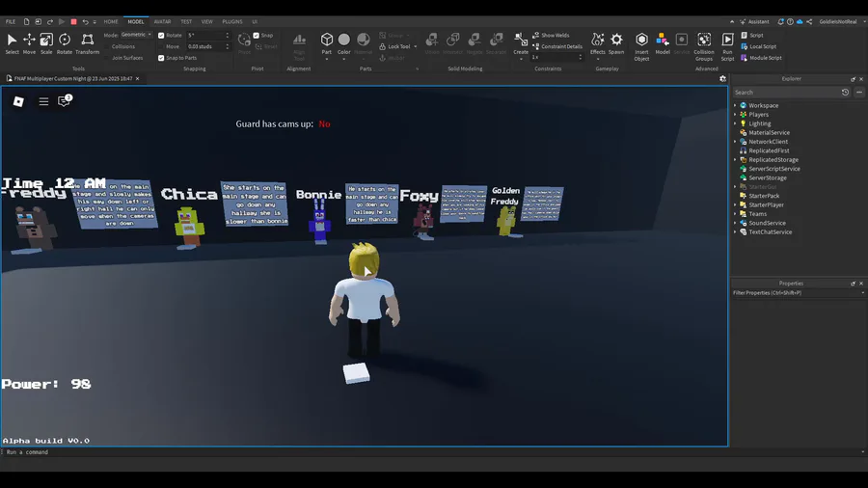This screenshot has width=868, height=488.
Task: Activate the Scale tool
Action: (46, 43)
